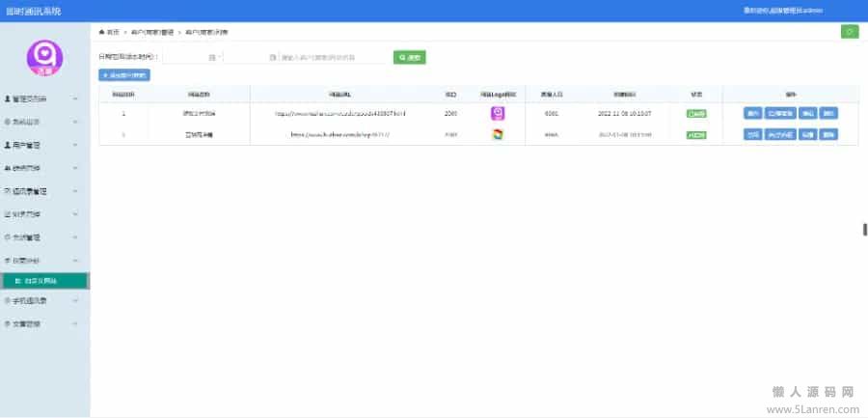Expand the chevron next to 用户管理
The image size is (868, 418).
point(75,145)
